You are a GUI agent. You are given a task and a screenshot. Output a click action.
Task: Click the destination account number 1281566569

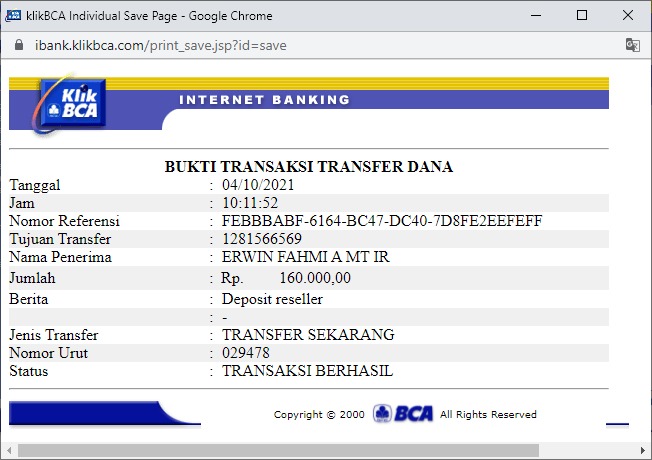(262, 239)
